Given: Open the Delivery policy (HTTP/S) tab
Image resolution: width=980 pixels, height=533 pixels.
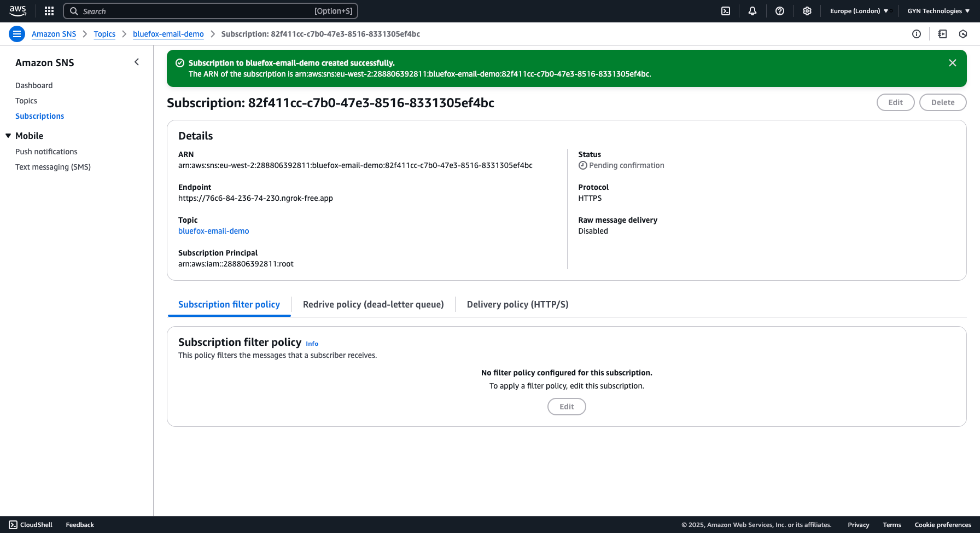Looking at the screenshot, I should tap(517, 304).
